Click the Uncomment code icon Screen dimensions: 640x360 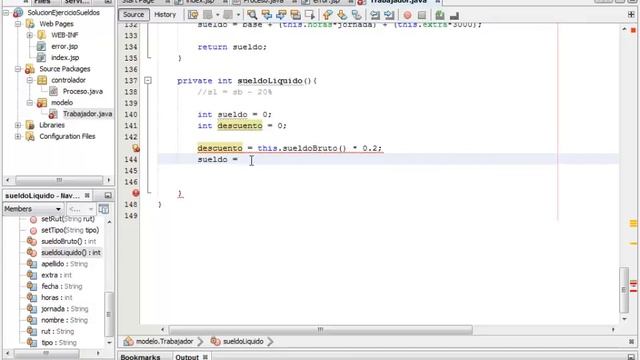(454, 15)
